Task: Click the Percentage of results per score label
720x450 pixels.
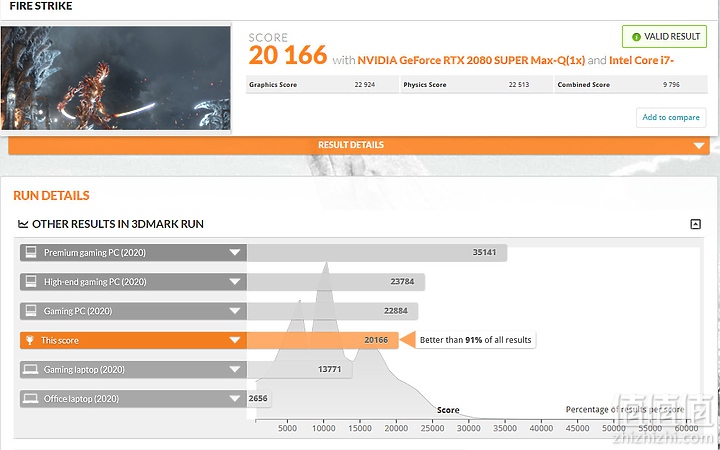Action: tap(625, 410)
